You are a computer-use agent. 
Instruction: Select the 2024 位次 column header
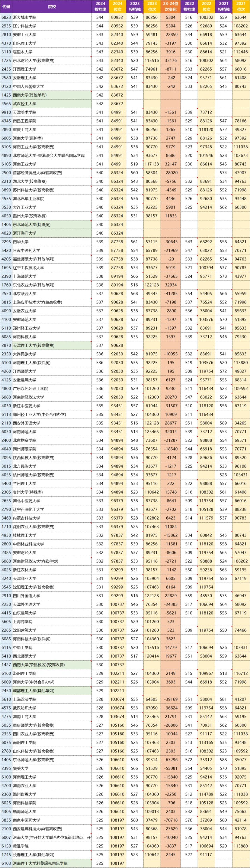click(117, 6)
